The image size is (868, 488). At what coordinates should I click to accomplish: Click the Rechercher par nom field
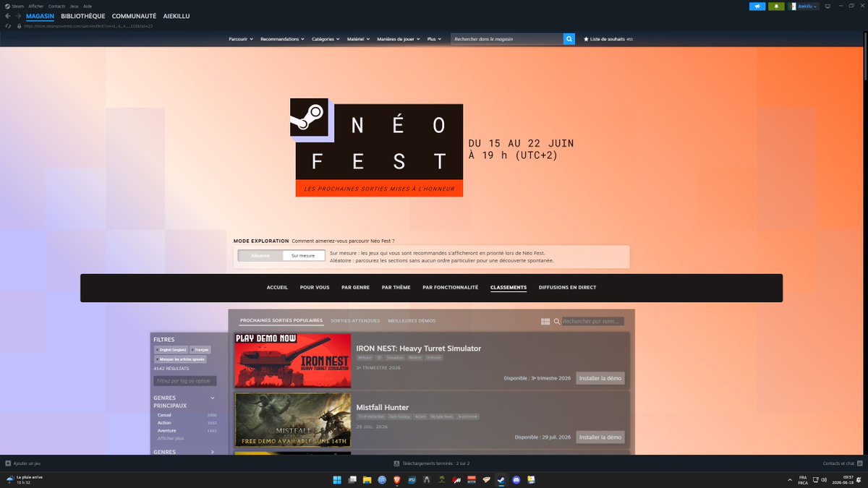(x=592, y=322)
